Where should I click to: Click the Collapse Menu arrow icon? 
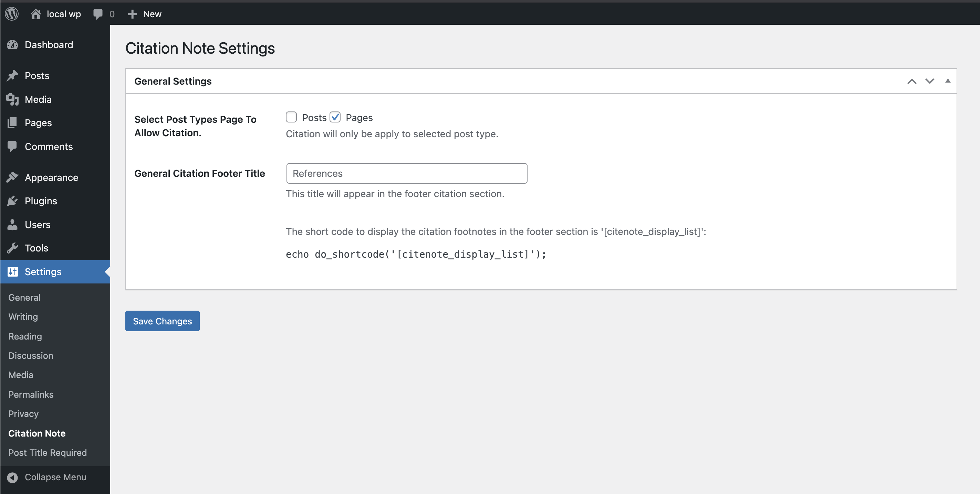tap(12, 477)
